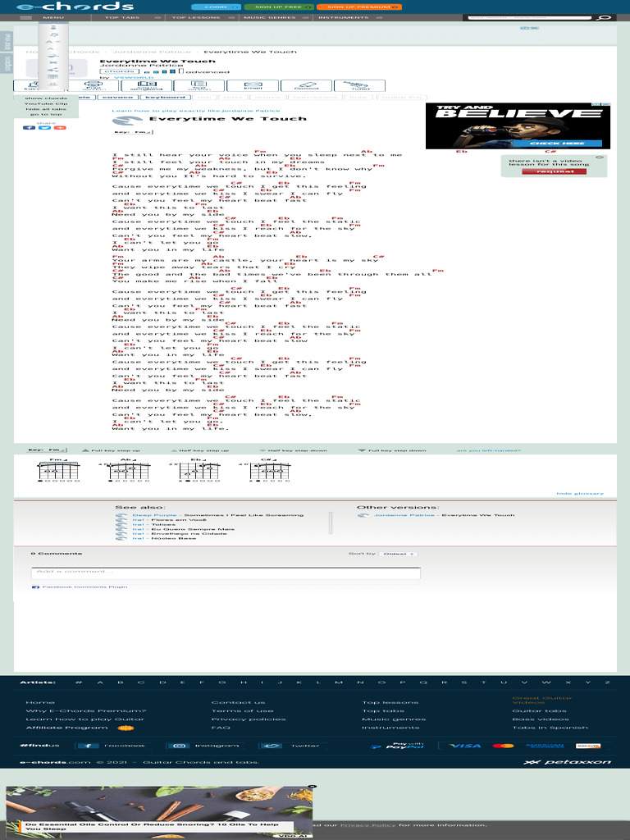630x840 pixels.
Task: Open Great Guitar Videos footer link
Action: pos(541,701)
